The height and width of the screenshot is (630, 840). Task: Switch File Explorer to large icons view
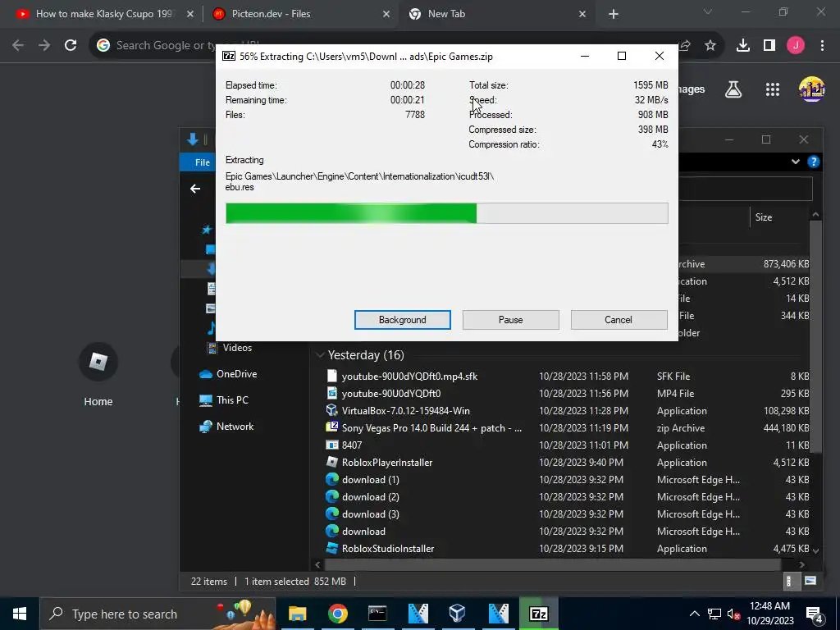(x=810, y=582)
